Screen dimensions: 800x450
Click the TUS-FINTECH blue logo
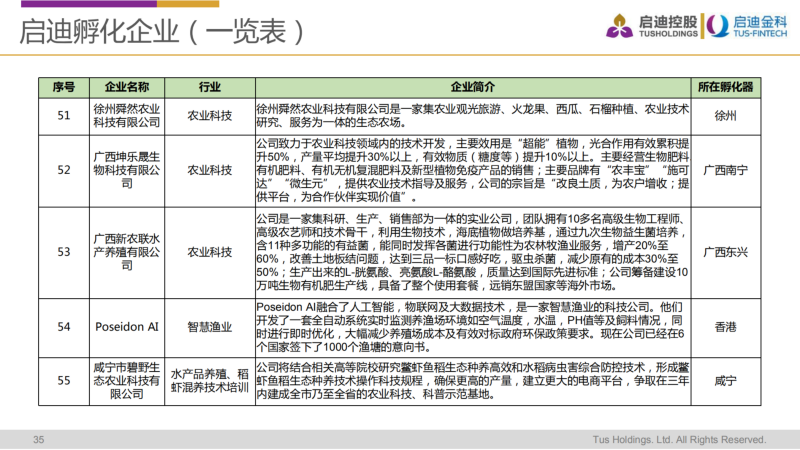pyautogui.click(x=748, y=26)
